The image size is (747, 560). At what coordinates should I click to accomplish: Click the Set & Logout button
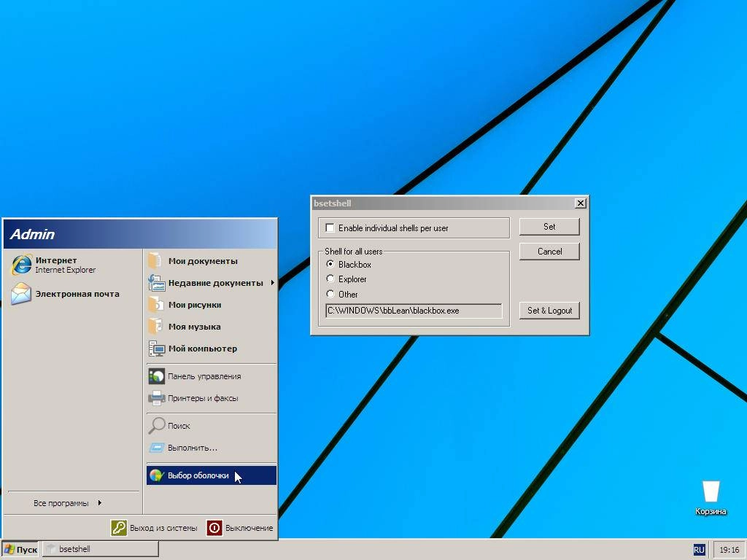[x=549, y=311]
